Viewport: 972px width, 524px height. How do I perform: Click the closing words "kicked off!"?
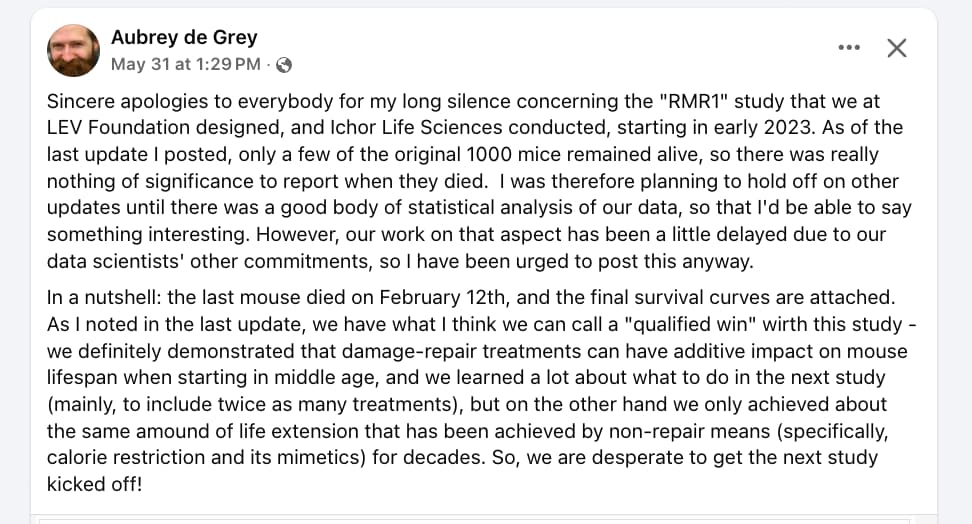pos(95,484)
